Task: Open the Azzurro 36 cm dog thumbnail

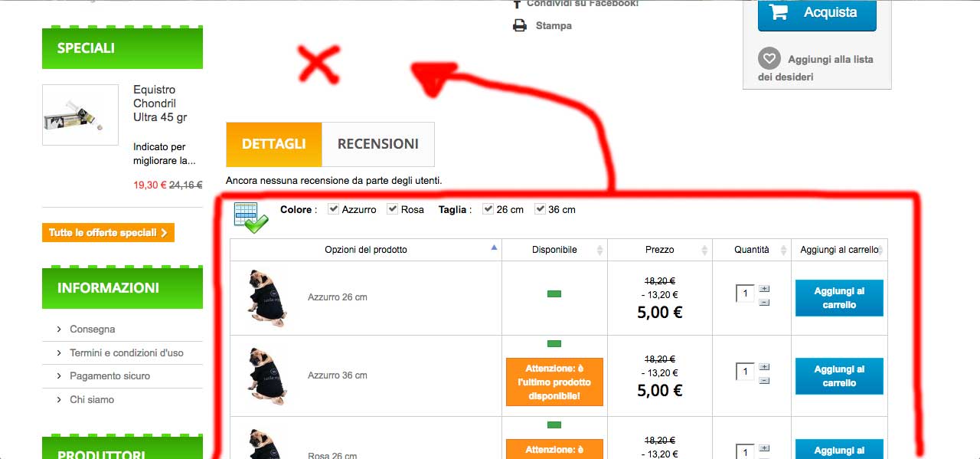Action: pos(266,375)
